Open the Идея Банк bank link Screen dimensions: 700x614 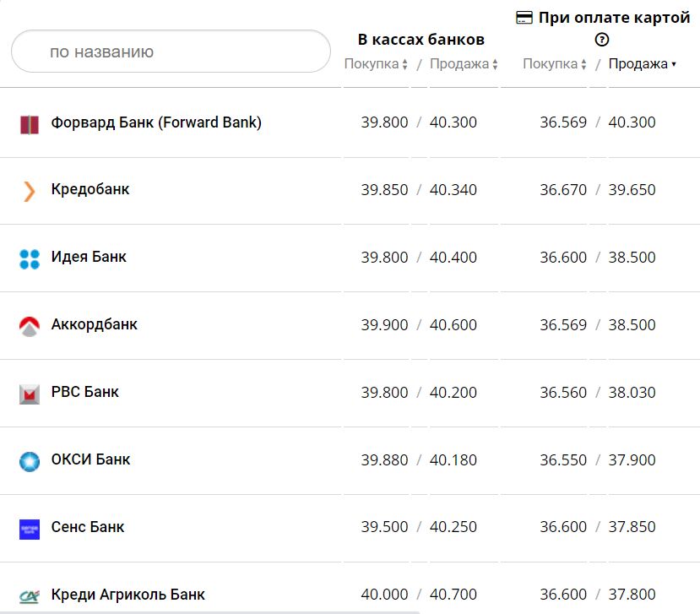89,257
